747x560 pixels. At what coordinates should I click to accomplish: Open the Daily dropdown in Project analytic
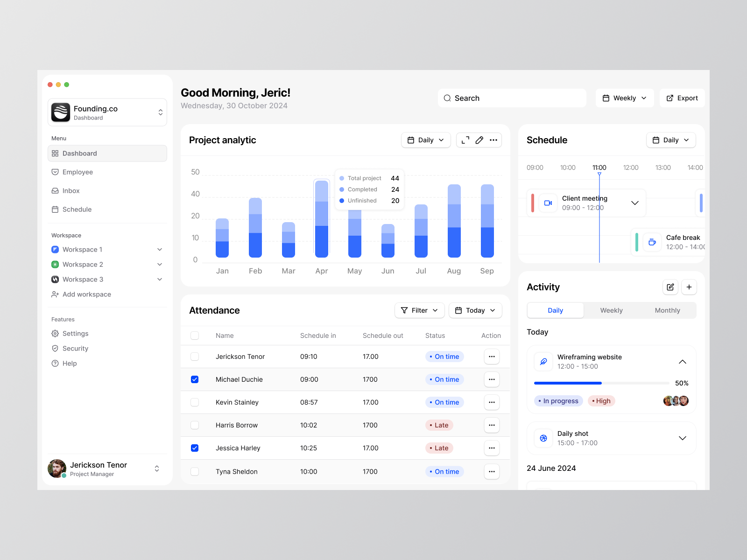425,140
